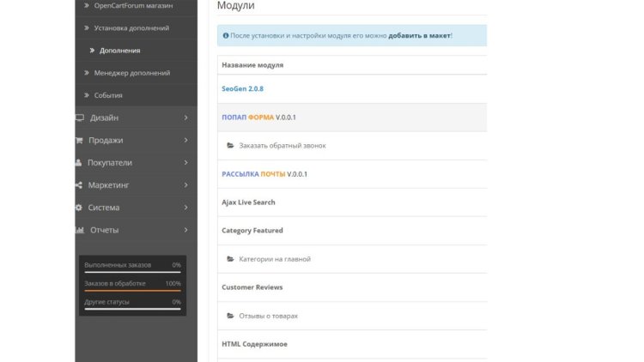Click the Отчеты bar chart icon
Screen dimensions: 644x362
click(x=80, y=230)
